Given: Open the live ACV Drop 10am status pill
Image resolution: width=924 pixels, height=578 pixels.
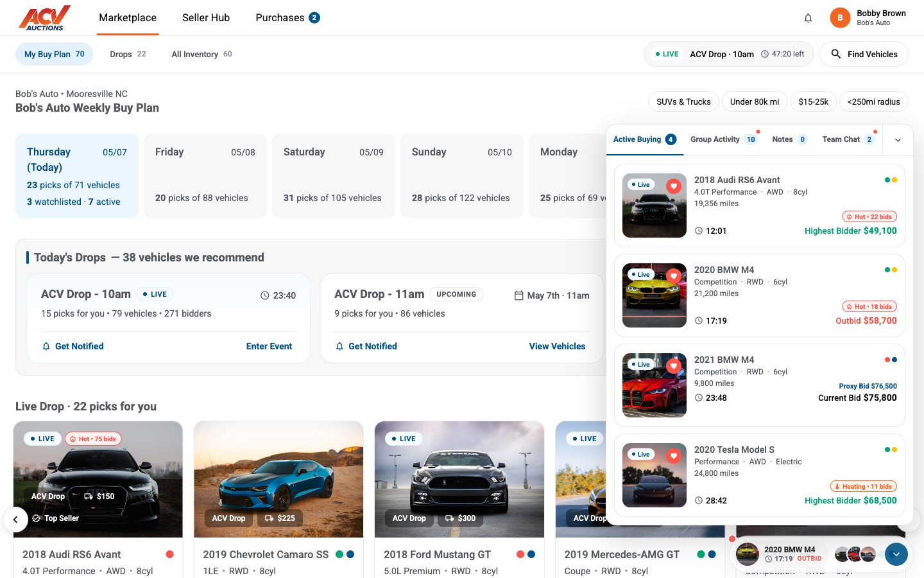Looking at the screenshot, I should (728, 54).
